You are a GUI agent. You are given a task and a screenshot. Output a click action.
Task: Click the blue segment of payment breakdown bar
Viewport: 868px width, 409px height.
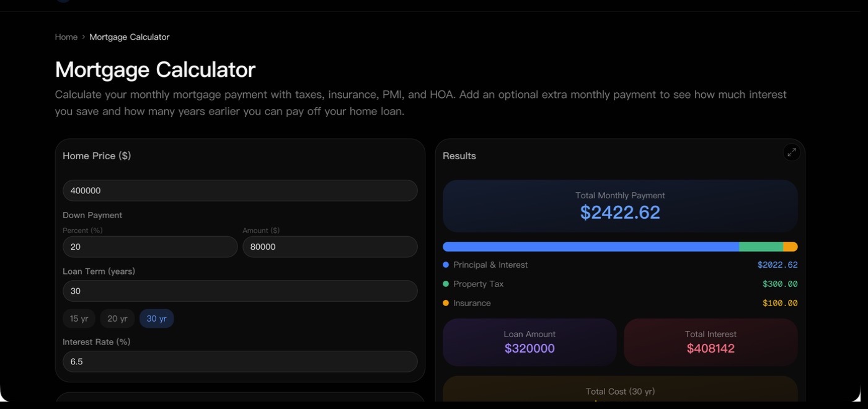click(x=591, y=247)
